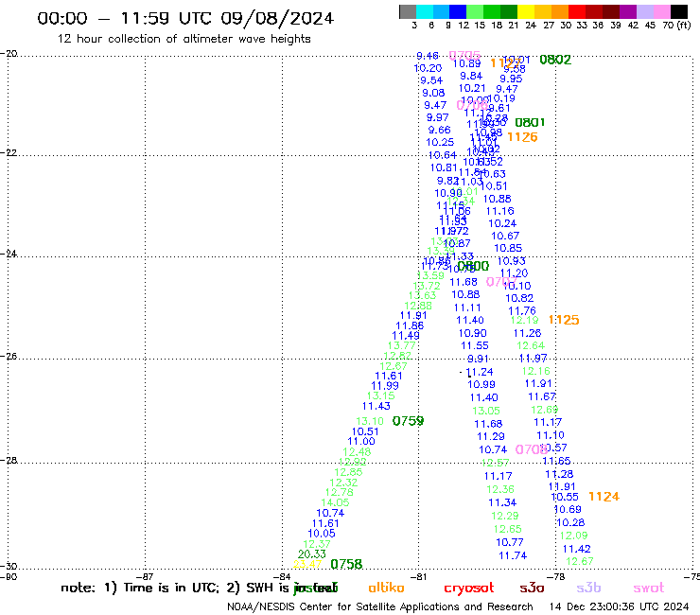Click the pink 'swot' legend label

click(x=649, y=588)
